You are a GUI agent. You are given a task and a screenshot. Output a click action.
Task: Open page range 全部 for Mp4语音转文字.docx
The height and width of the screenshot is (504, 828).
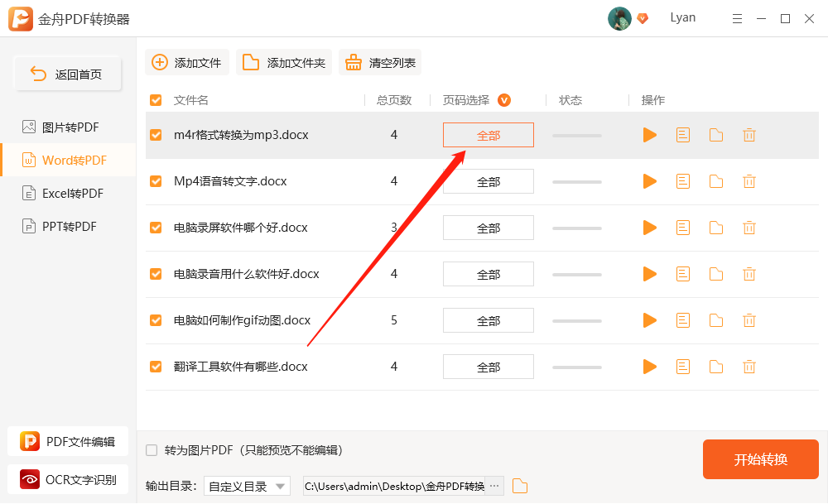tap(489, 181)
